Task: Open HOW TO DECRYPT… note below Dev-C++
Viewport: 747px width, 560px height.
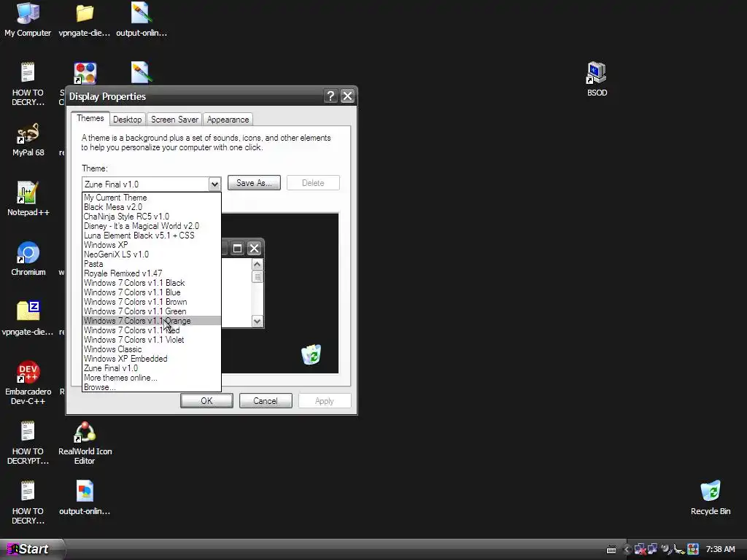Action: click(x=28, y=443)
